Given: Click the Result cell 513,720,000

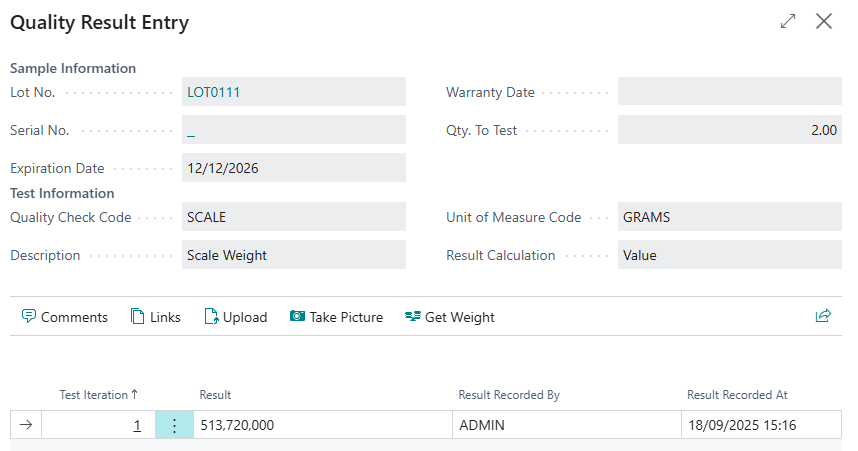Looking at the screenshot, I should pos(320,425).
